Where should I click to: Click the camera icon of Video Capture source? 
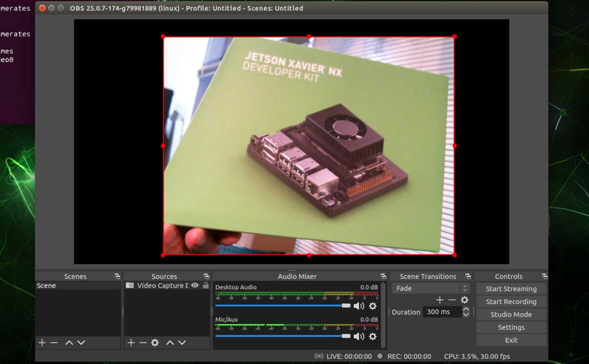pos(130,285)
